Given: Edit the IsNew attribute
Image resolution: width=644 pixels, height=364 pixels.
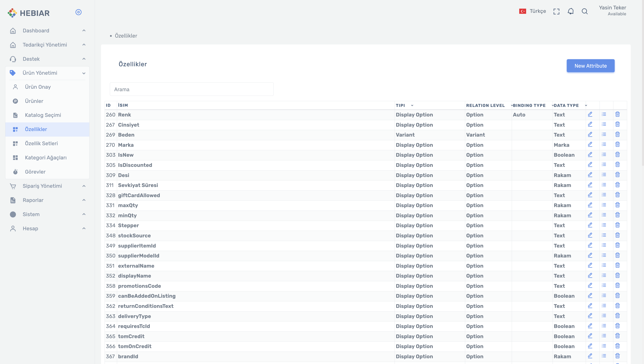Looking at the screenshot, I should pyautogui.click(x=590, y=154).
